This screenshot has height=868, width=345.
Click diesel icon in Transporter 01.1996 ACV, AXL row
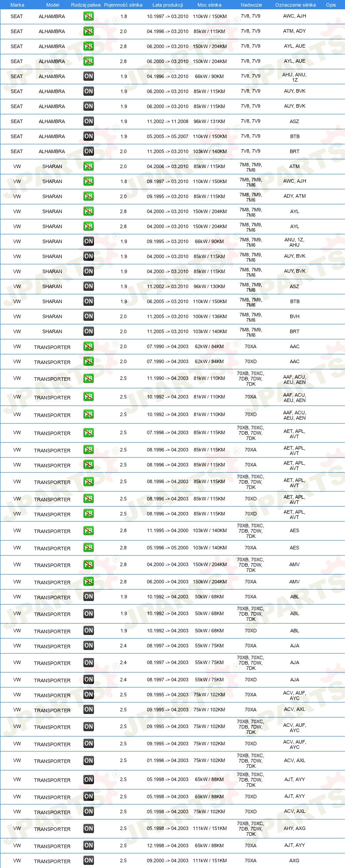[89, 761]
